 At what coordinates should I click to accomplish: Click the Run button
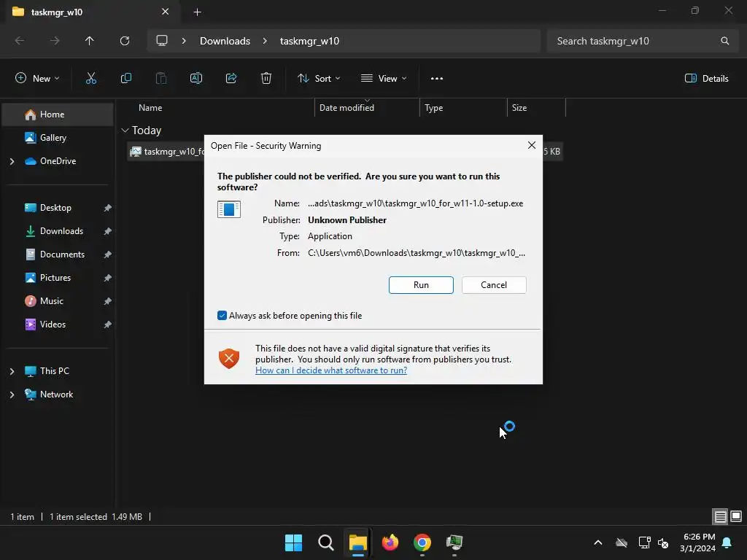coord(421,285)
